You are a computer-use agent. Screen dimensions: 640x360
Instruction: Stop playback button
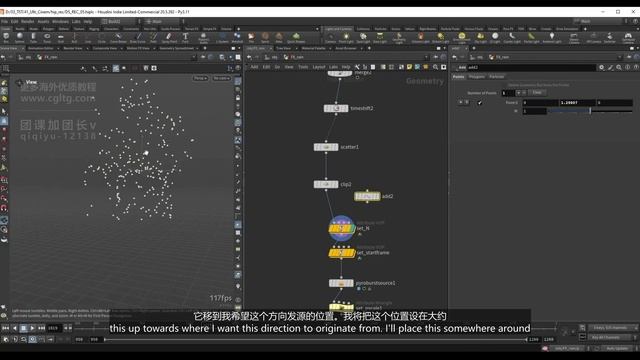pos(23,328)
